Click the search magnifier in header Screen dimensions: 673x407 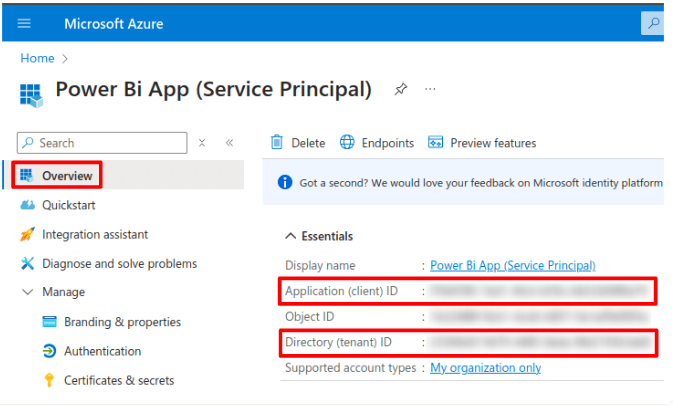(x=653, y=23)
